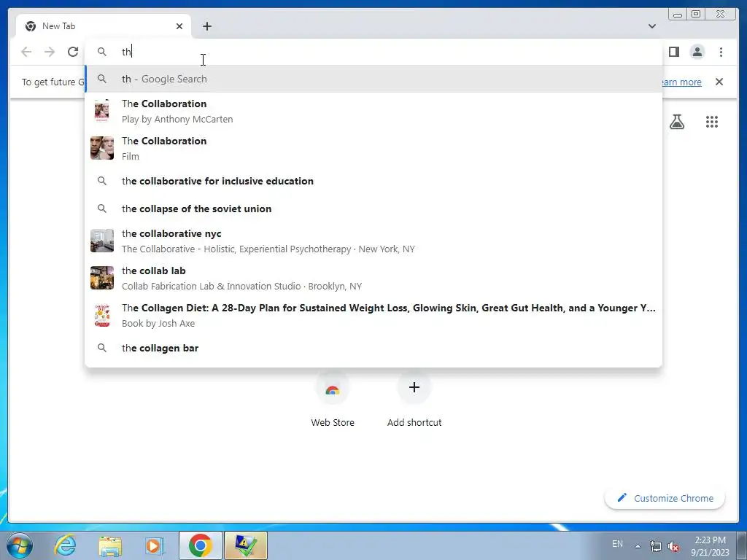Select 'th - Google Search' suggestion
Image resolution: width=747 pixels, height=560 pixels.
pyautogui.click(x=373, y=79)
